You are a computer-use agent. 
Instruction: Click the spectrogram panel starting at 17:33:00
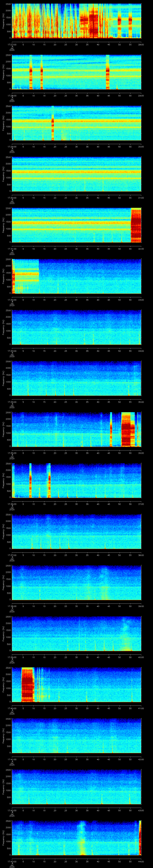click(x=77, y=327)
